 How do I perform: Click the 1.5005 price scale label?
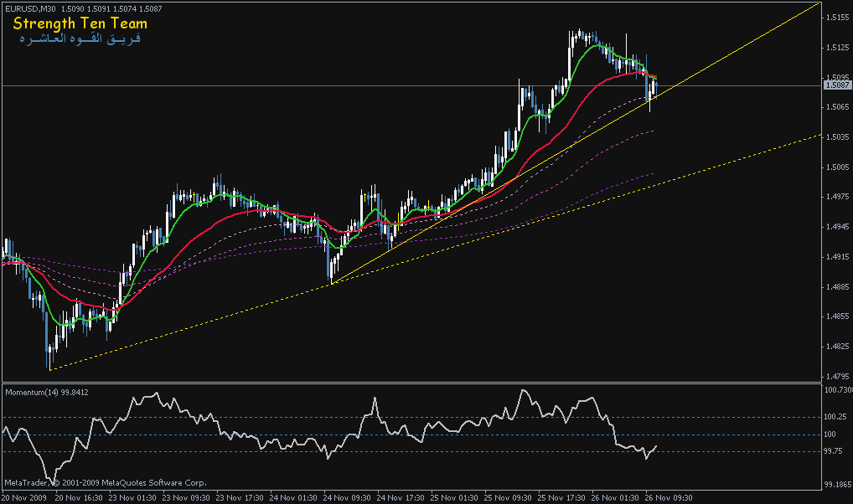(837, 167)
